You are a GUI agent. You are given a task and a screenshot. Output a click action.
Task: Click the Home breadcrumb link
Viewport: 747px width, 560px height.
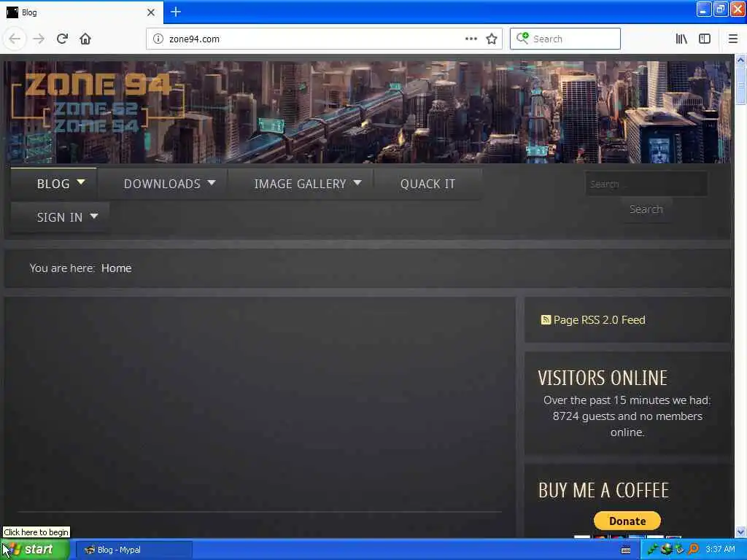pyautogui.click(x=116, y=268)
